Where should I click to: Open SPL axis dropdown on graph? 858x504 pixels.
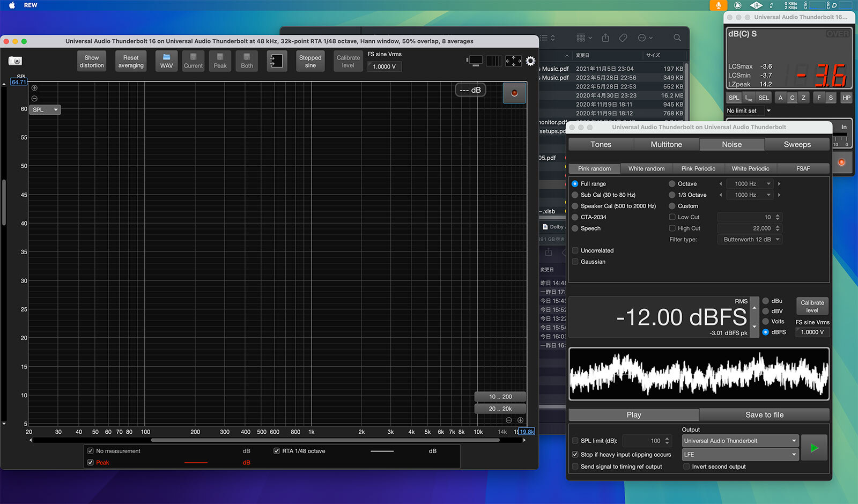[x=45, y=110]
